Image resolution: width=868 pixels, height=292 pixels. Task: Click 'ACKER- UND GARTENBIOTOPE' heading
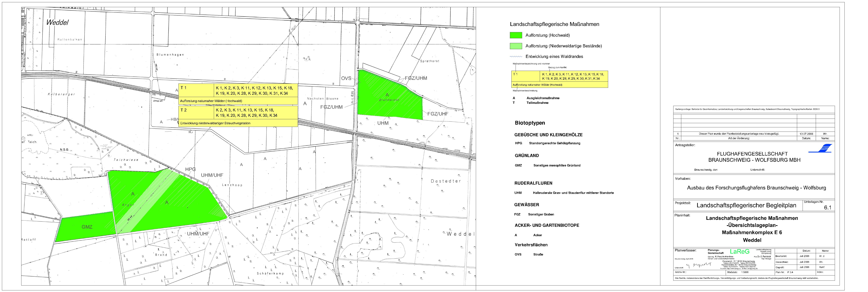click(x=547, y=225)
